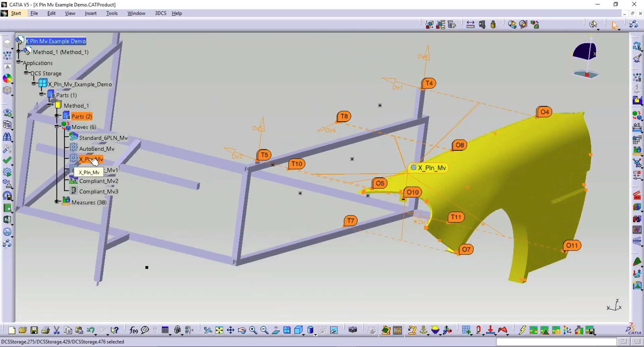Click the lightning bolt icon

pyautogui.click(x=522, y=330)
